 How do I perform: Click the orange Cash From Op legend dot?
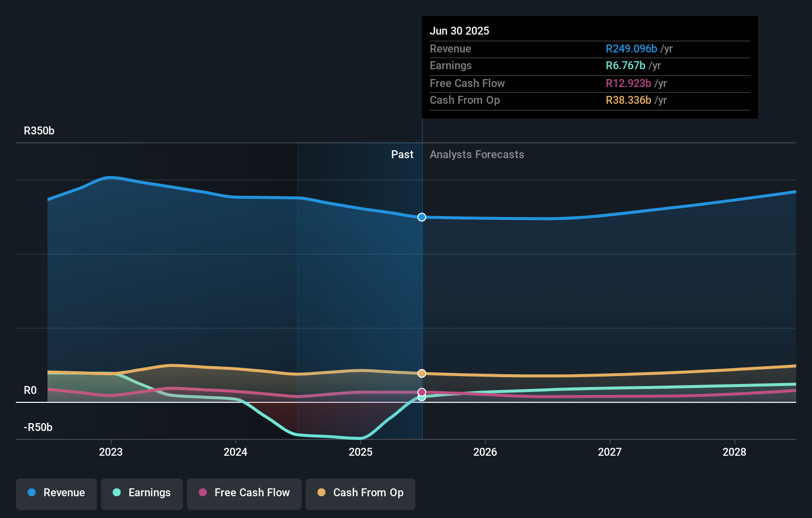(322, 492)
